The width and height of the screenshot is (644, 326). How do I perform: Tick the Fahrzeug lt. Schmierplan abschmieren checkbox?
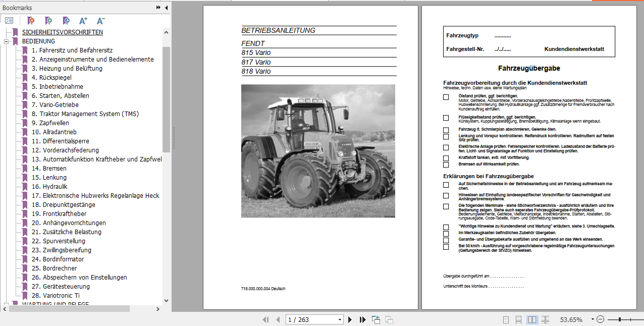coord(446,130)
